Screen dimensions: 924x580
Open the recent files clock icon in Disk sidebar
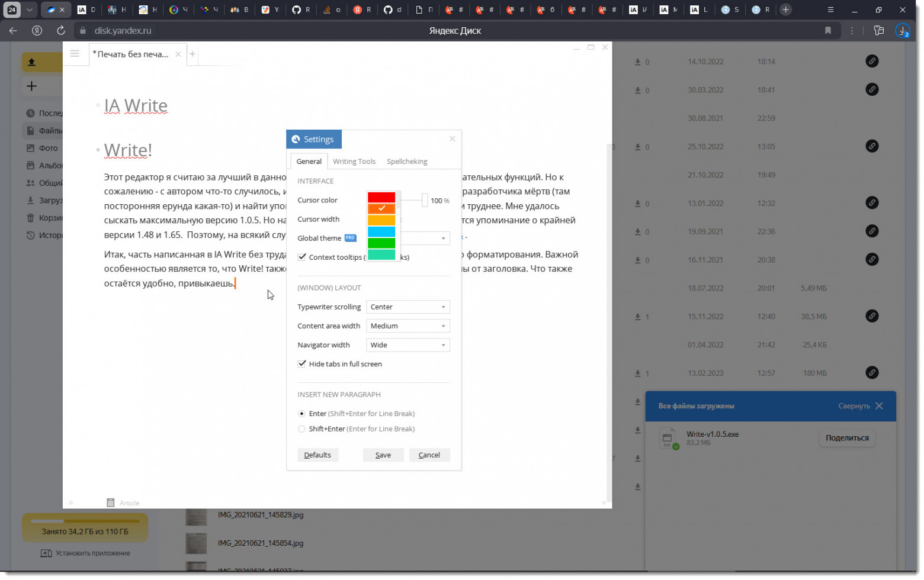pyautogui.click(x=31, y=113)
